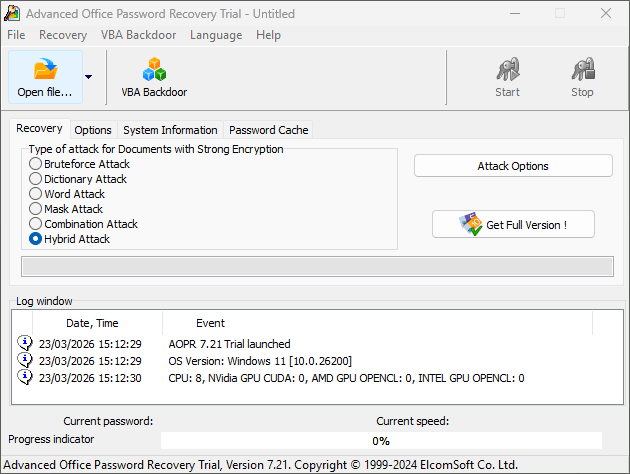Click info icon of CPU log entry

pos(25,377)
